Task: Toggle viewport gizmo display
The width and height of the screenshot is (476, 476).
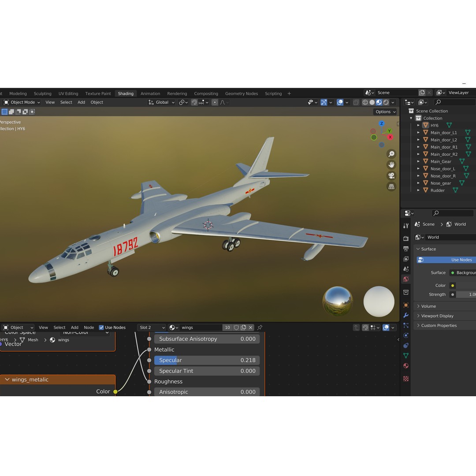Action: (x=324, y=102)
